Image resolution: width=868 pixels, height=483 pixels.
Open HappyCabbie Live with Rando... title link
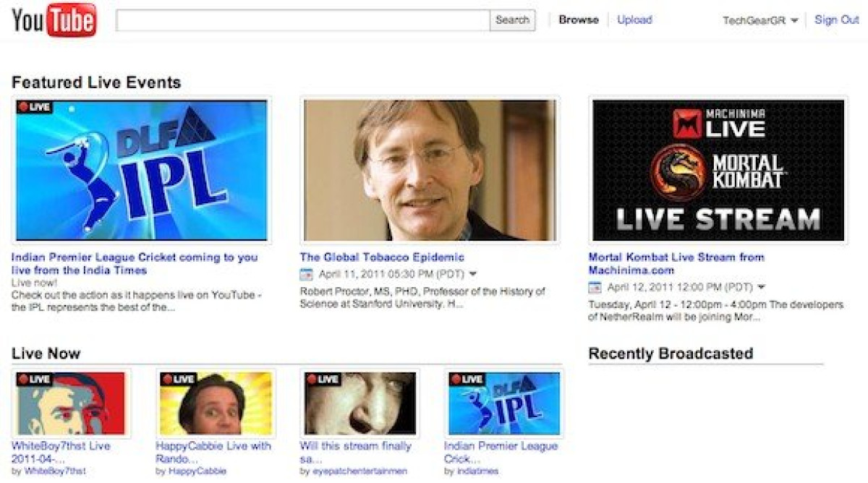(213, 453)
